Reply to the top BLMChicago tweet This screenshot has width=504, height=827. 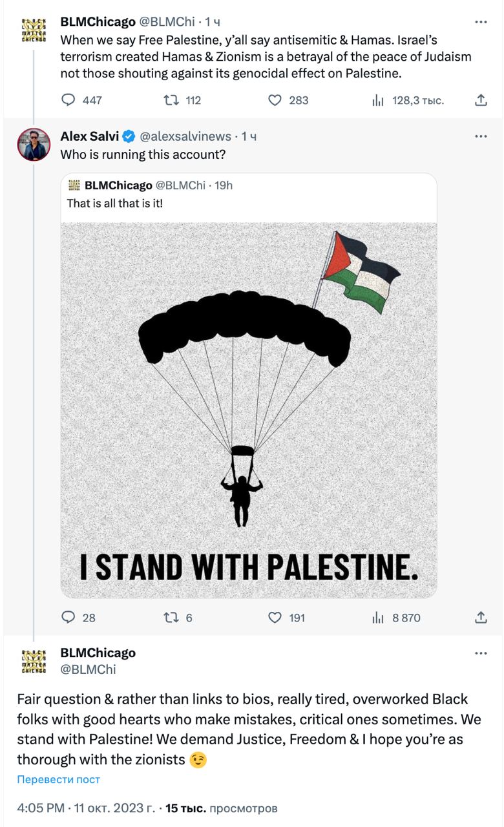68,100
